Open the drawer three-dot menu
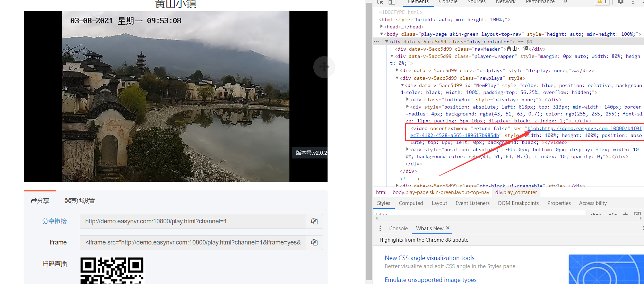 pos(380,228)
